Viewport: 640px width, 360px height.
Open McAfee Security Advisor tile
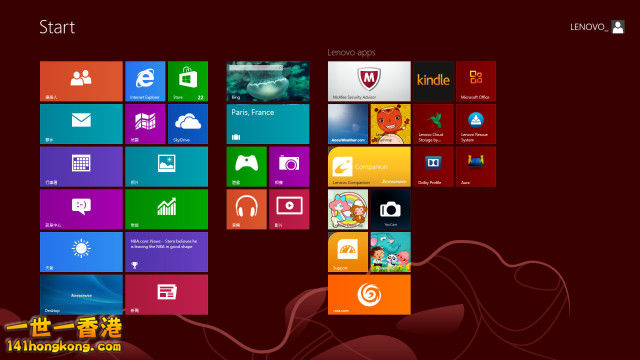pos(369,81)
